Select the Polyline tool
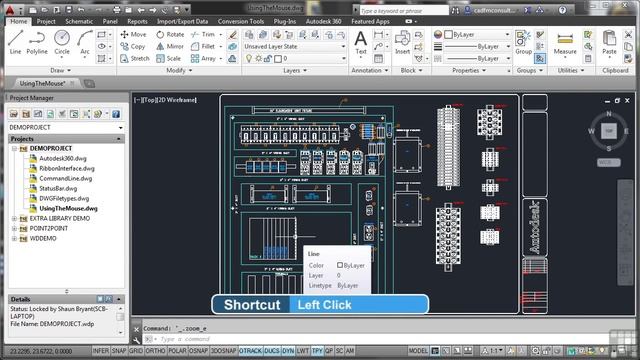This screenshot has height=360, width=640. click(x=37, y=42)
